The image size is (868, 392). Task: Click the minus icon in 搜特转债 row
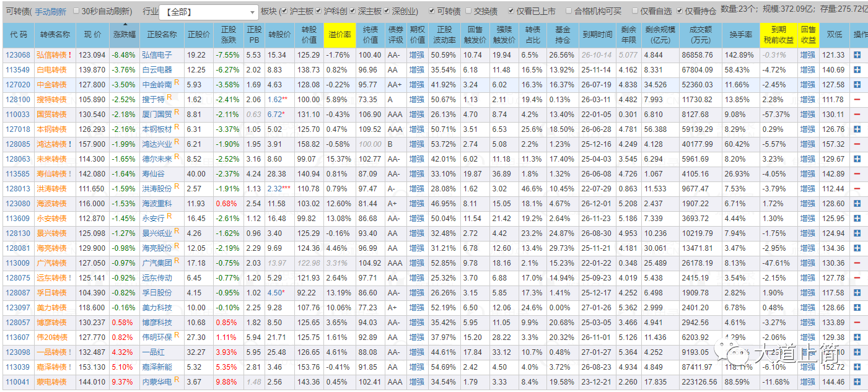click(x=857, y=100)
